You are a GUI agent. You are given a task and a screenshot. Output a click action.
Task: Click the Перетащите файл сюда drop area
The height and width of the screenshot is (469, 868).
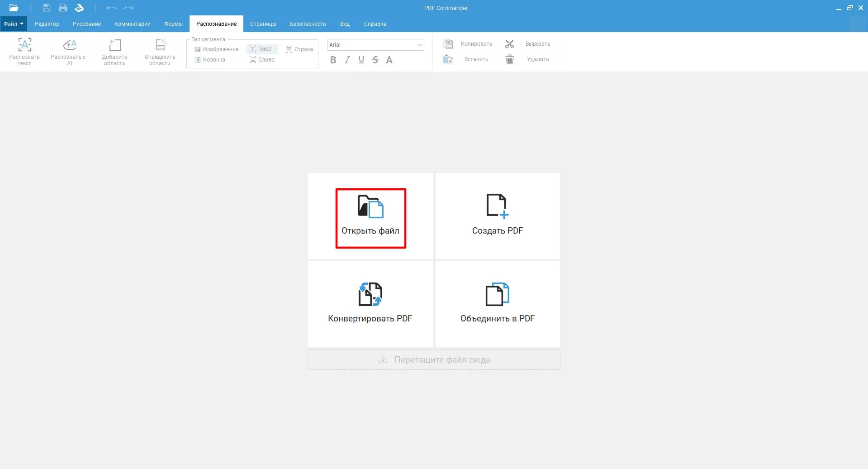point(434,360)
